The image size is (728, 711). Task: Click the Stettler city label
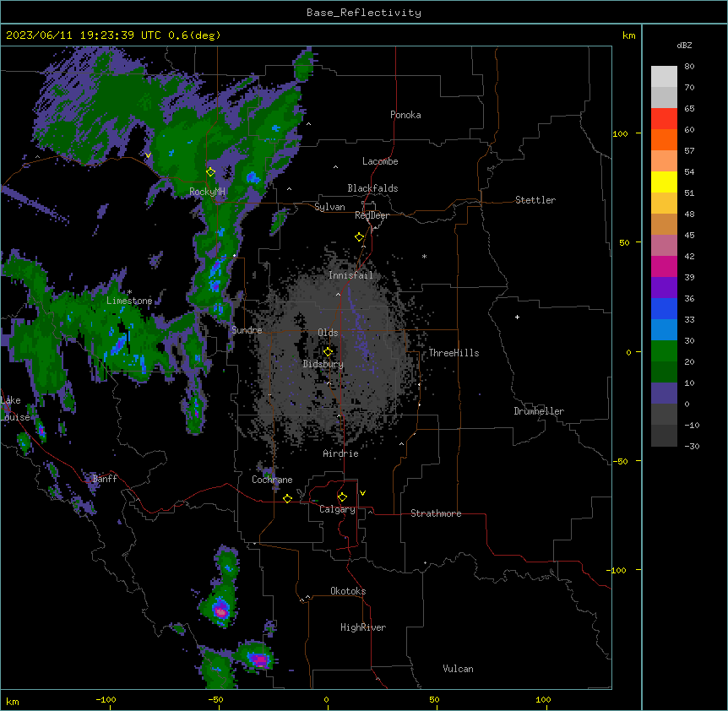535,200
